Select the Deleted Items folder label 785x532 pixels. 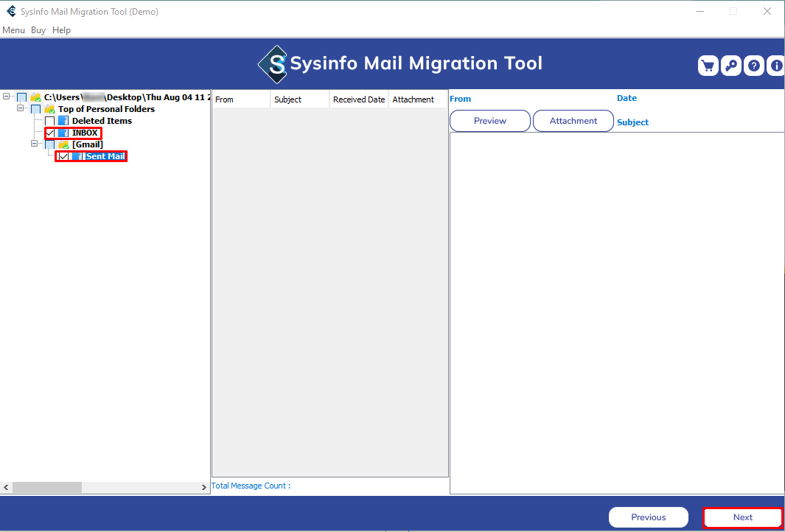[102, 121]
